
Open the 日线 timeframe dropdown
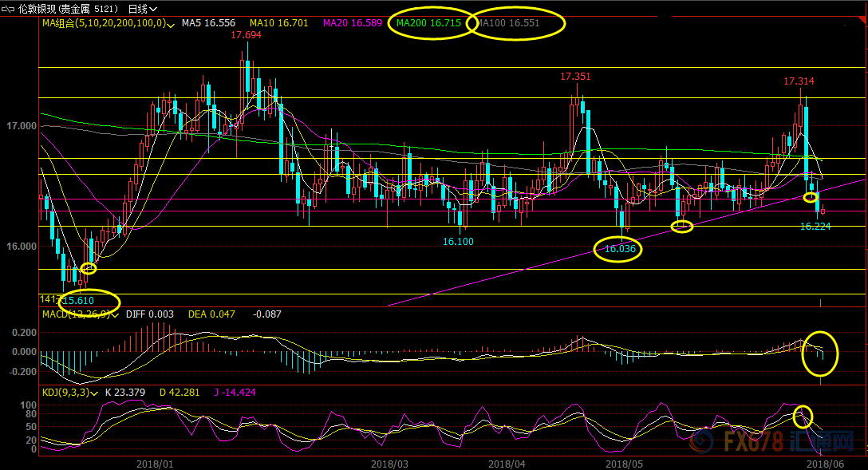point(142,9)
